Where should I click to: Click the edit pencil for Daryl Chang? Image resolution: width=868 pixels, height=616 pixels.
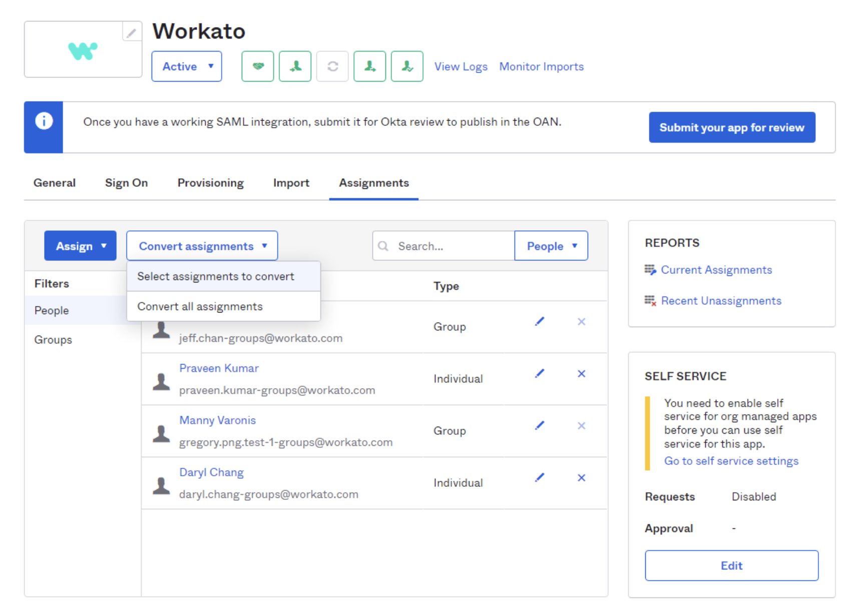point(539,478)
